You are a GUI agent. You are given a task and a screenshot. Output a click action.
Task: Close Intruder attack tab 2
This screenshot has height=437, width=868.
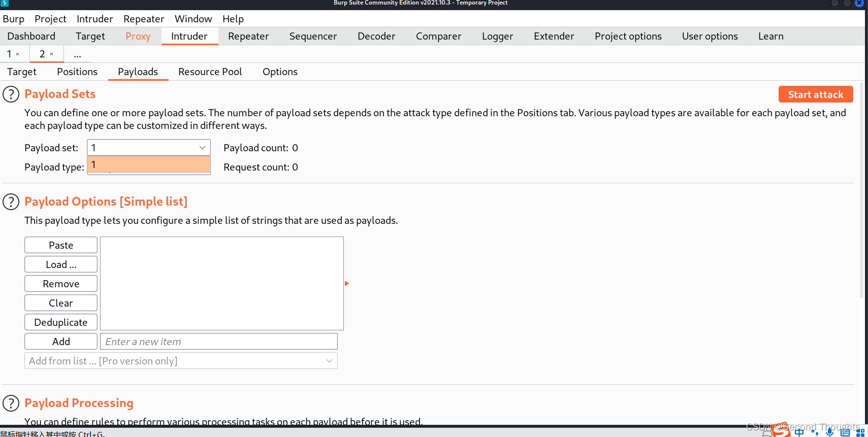[x=52, y=54]
